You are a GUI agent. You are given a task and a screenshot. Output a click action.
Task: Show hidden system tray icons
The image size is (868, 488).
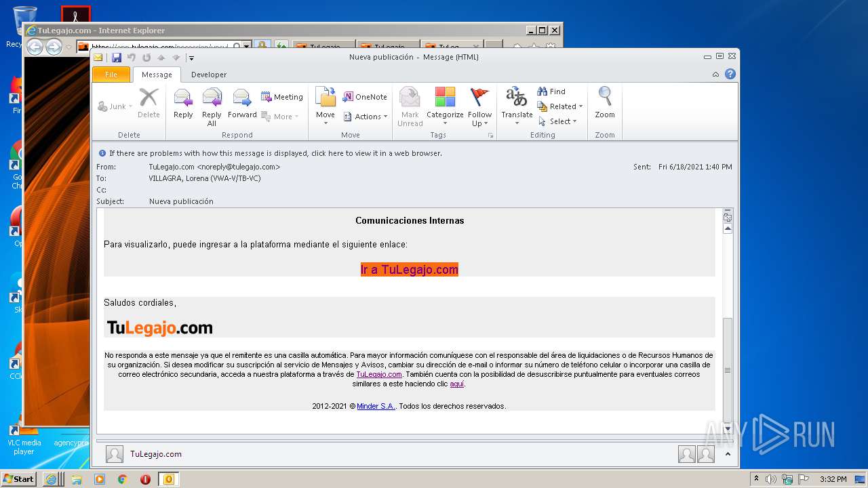pos(757,479)
